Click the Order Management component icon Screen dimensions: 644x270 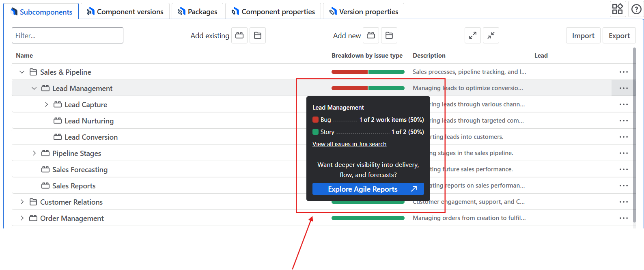33,218
